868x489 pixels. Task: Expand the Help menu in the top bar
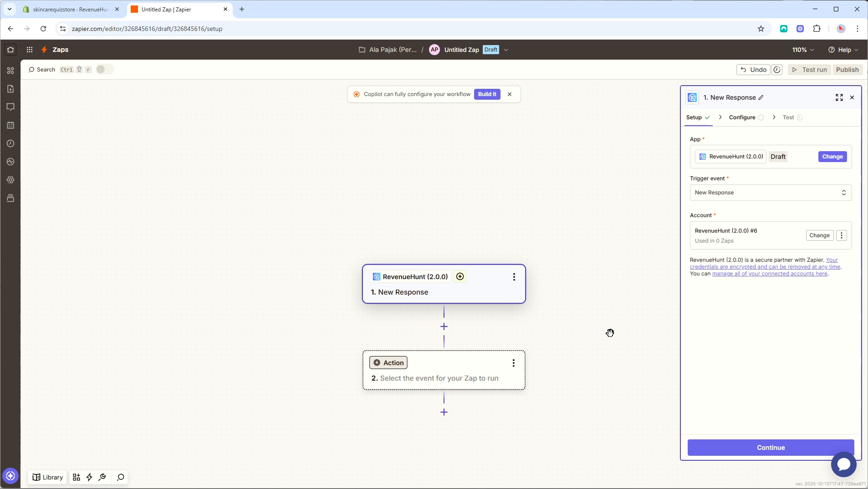pos(845,50)
